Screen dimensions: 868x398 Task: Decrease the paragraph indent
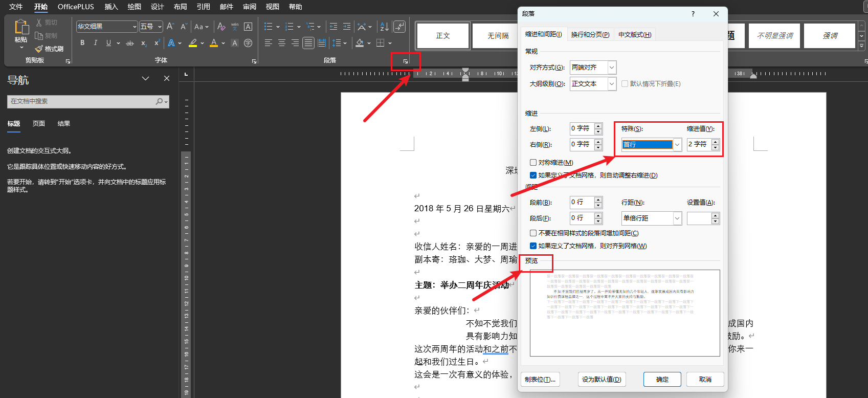(333, 26)
